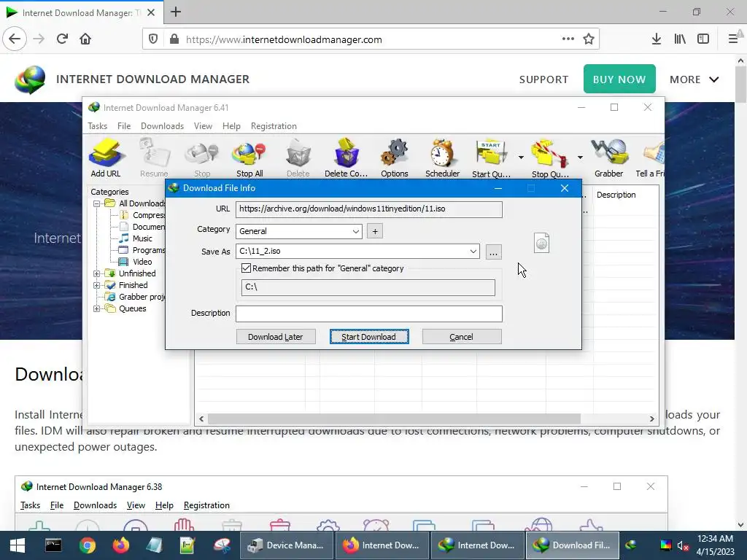Open the Help menu in IDM 6.41

click(x=231, y=125)
